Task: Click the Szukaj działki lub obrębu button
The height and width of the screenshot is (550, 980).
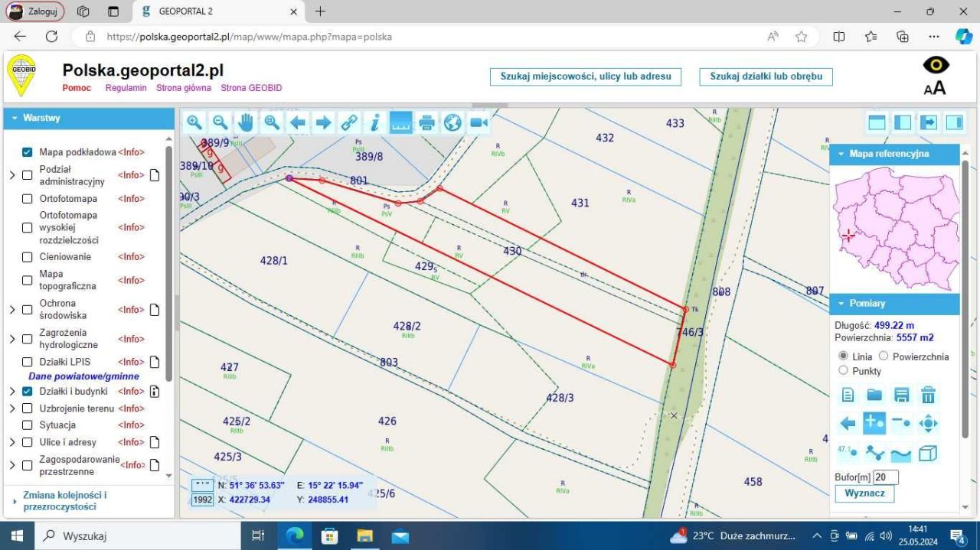Action: [x=765, y=76]
